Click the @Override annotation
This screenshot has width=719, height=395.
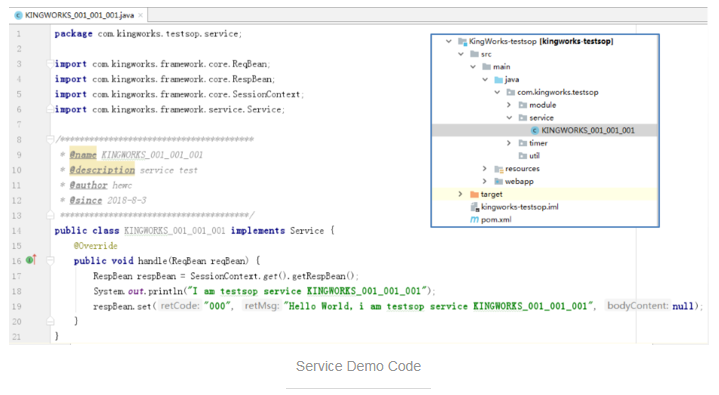[95, 245]
